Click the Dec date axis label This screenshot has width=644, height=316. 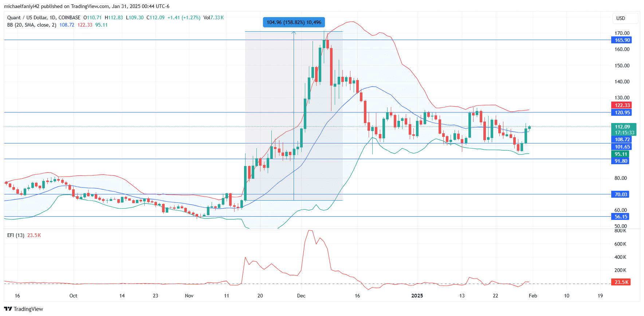point(301,296)
